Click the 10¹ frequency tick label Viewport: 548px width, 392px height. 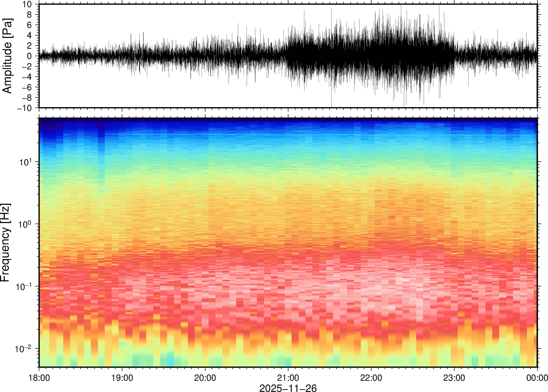point(25,162)
